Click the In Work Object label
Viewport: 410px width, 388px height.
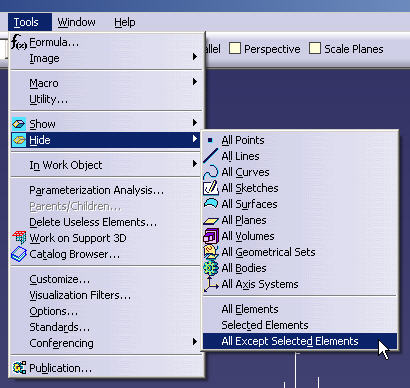tap(66, 165)
